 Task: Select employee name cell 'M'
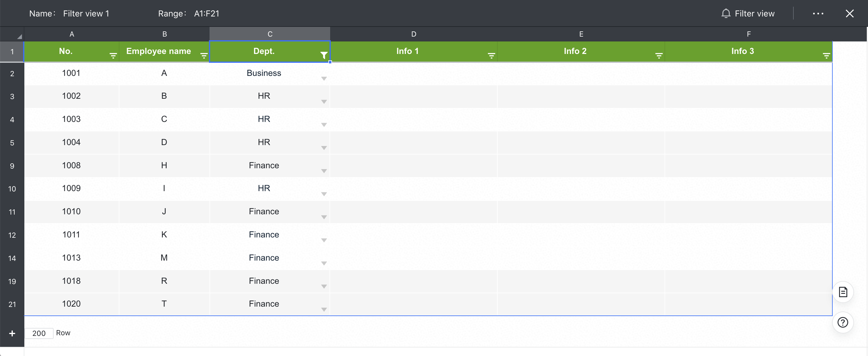point(164,258)
